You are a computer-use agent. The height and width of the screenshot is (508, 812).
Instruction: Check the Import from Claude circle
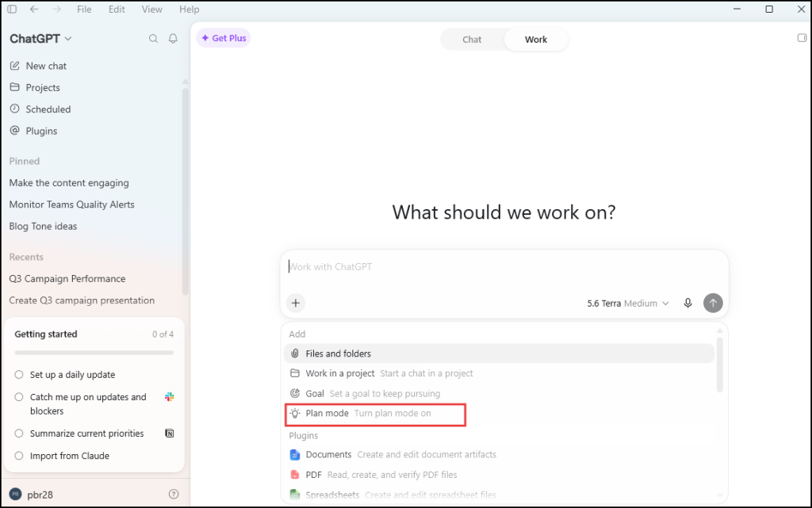tap(19, 456)
